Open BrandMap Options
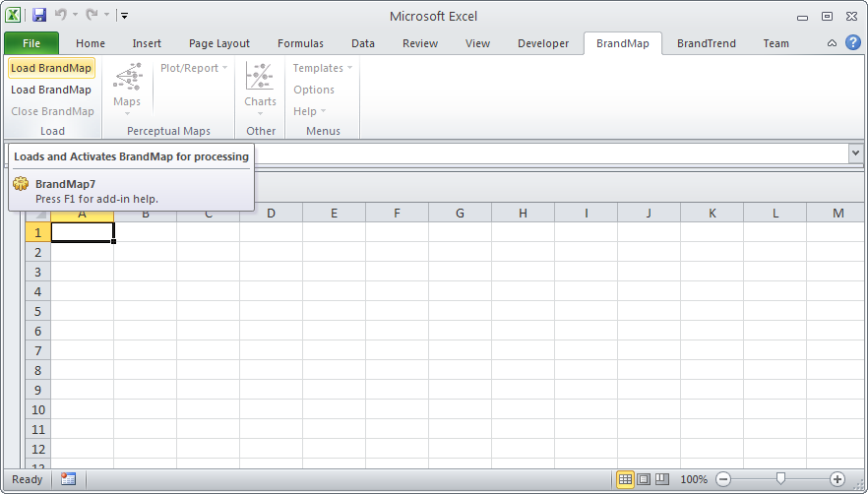The height and width of the screenshot is (494, 868). pyautogui.click(x=314, y=90)
